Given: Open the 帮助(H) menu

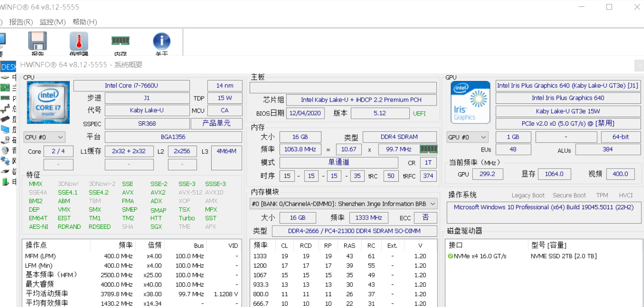Looking at the screenshot, I should [x=85, y=22].
